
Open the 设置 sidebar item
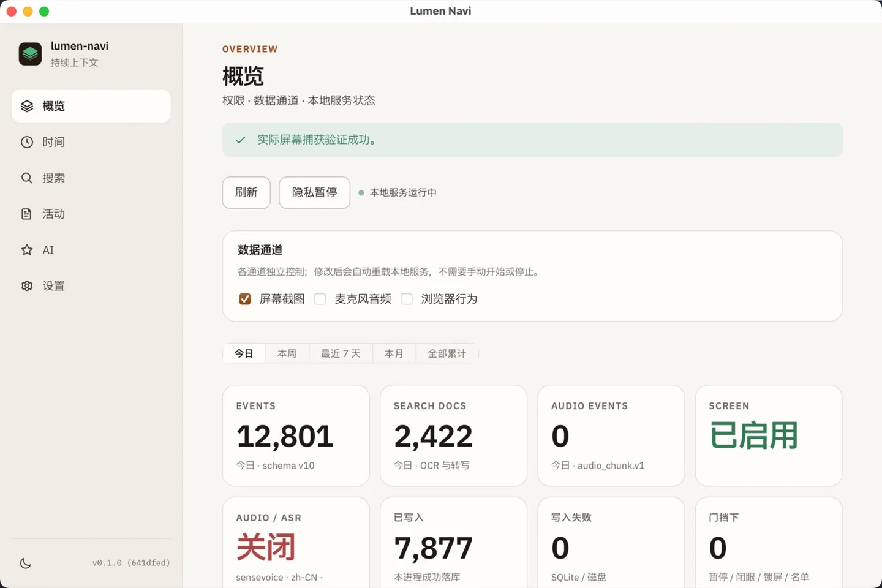pos(91,286)
